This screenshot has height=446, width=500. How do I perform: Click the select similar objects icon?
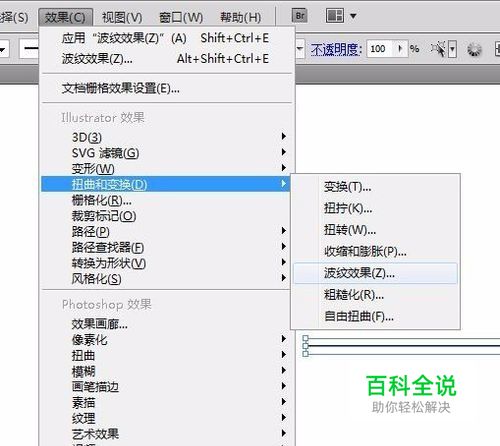[x=439, y=49]
